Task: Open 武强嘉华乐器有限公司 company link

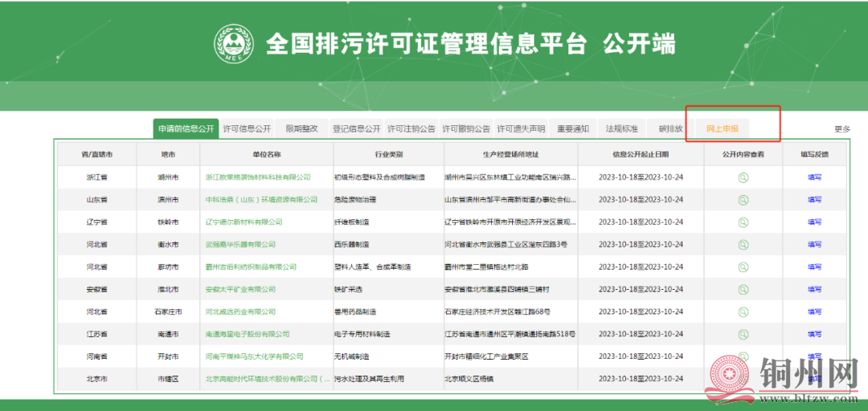Action: pyautogui.click(x=240, y=245)
